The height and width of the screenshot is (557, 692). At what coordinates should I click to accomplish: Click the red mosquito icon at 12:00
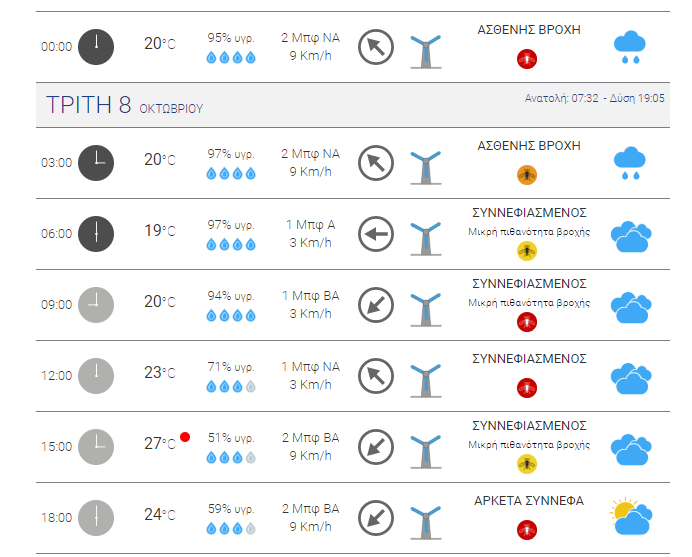pos(527,388)
